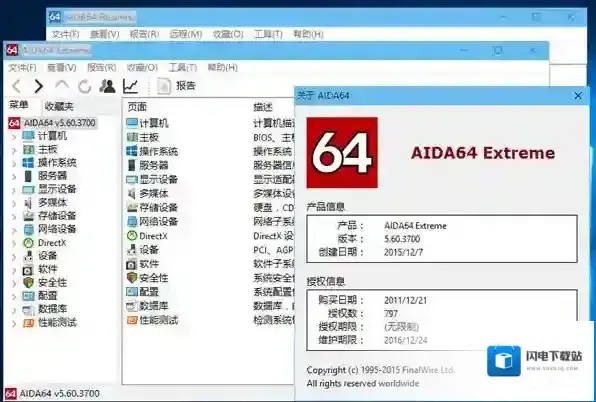596x402 pixels.
Task: Switch to the 收藏夹 tab
Action: [59, 106]
